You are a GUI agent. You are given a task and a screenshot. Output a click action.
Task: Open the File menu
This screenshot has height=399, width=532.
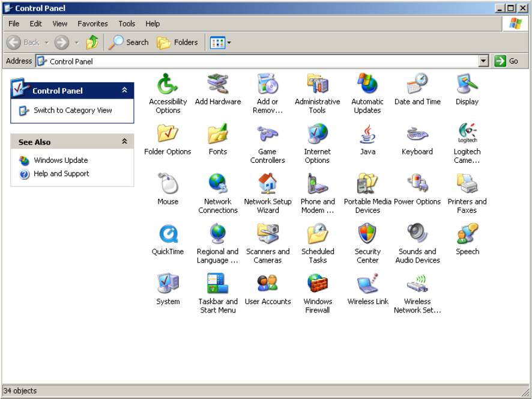coord(14,24)
